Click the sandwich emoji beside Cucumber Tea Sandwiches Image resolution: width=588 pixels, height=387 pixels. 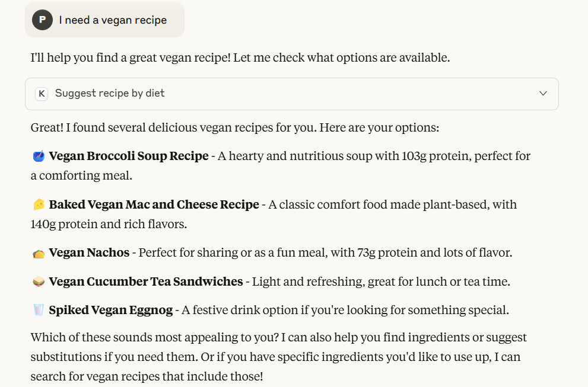point(39,282)
